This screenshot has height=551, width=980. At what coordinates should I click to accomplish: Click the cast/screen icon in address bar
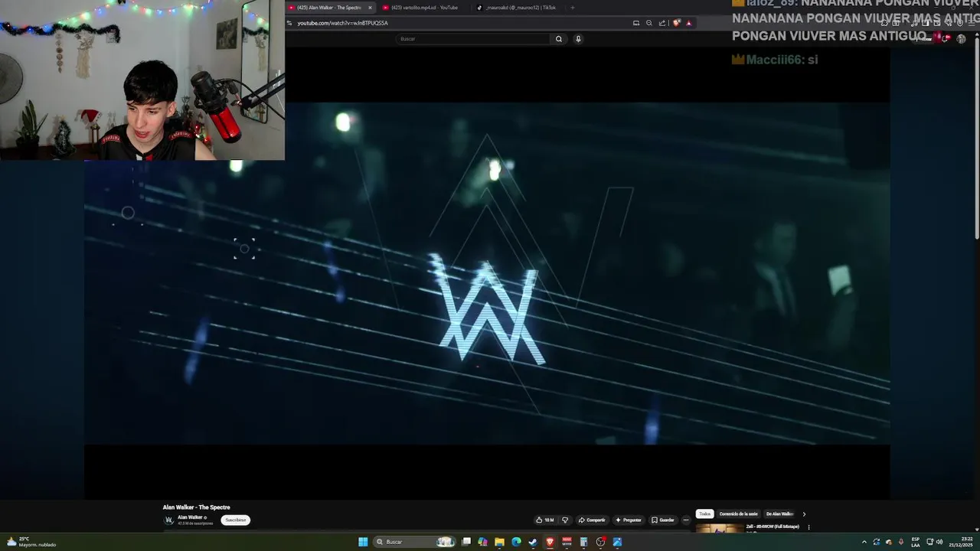pos(636,23)
